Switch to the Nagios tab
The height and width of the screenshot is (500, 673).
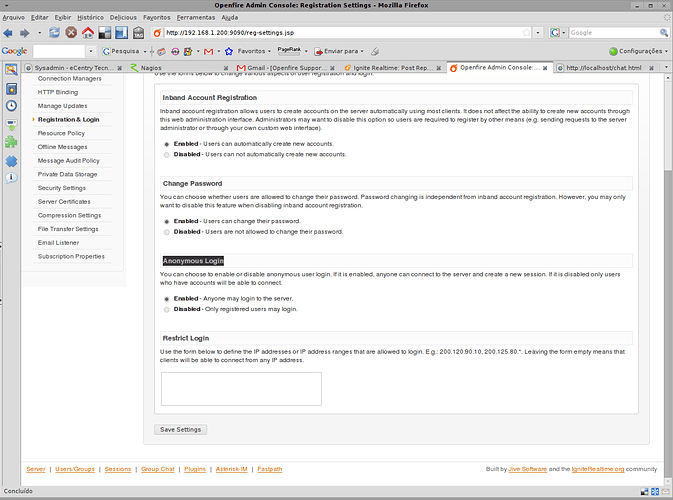(x=179, y=68)
